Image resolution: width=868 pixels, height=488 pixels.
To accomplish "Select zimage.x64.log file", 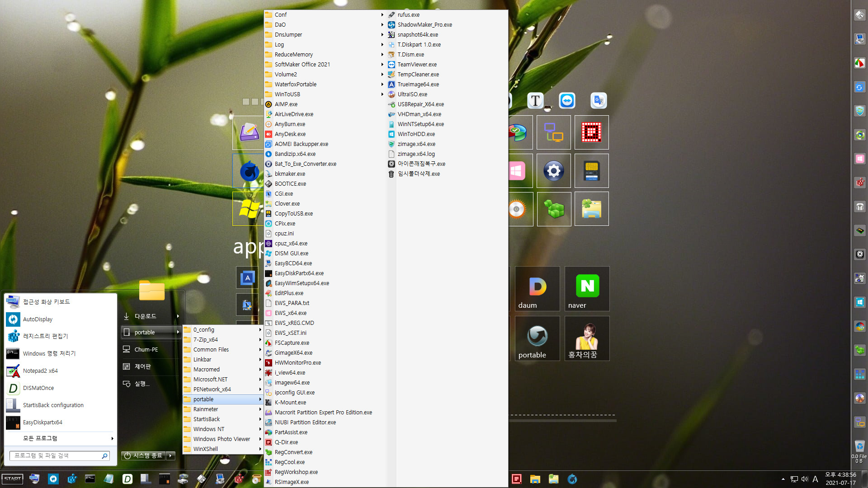I will 416,154.
